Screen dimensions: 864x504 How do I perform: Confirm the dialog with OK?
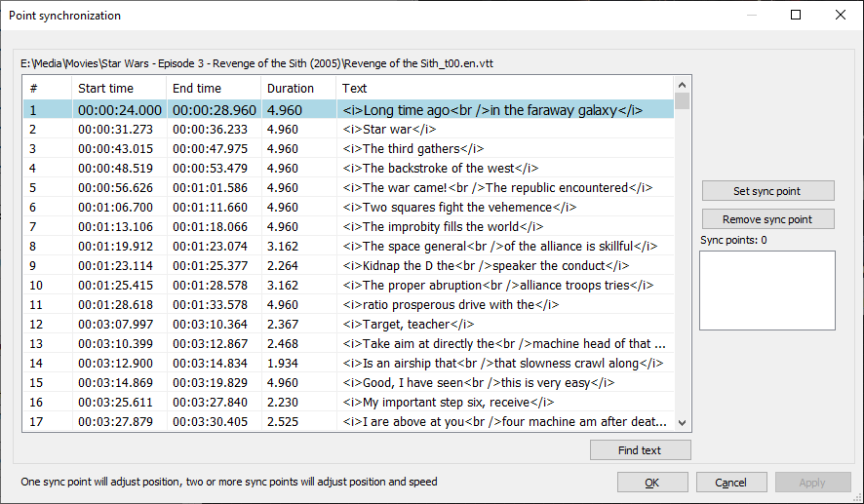point(651,483)
